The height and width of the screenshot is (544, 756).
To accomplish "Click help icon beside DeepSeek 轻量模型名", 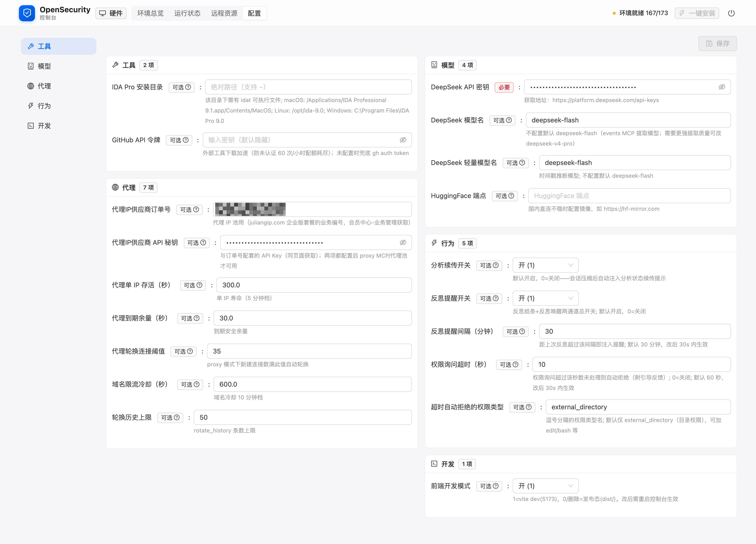I will [522, 163].
